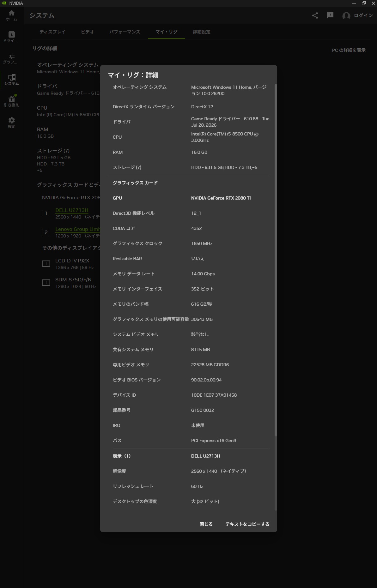The width and height of the screenshot is (377, 588).
Task: Switch to the マイ・リグ tab
Action: (167, 32)
